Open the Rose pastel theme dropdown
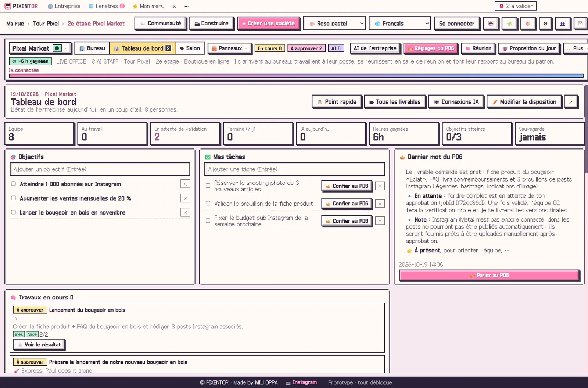The width and height of the screenshot is (588, 388). coord(334,24)
